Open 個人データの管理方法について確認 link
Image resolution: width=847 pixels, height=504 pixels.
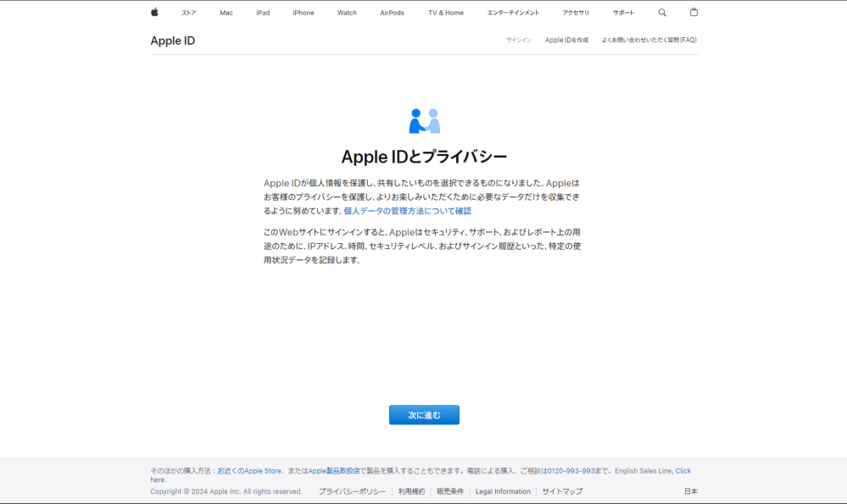[407, 211]
